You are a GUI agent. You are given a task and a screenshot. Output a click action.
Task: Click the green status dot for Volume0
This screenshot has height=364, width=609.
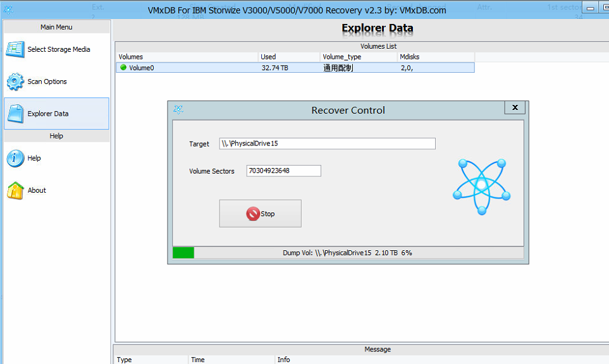pyautogui.click(x=123, y=68)
